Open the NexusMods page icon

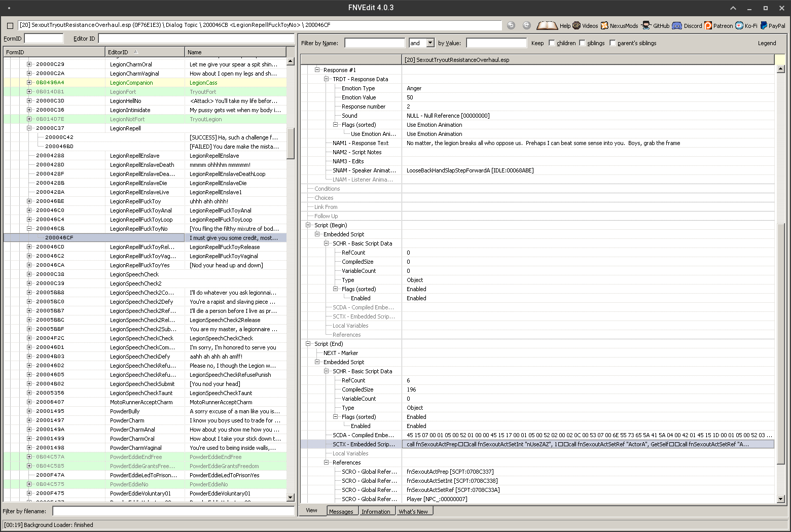pyautogui.click(x=604, y=25)
